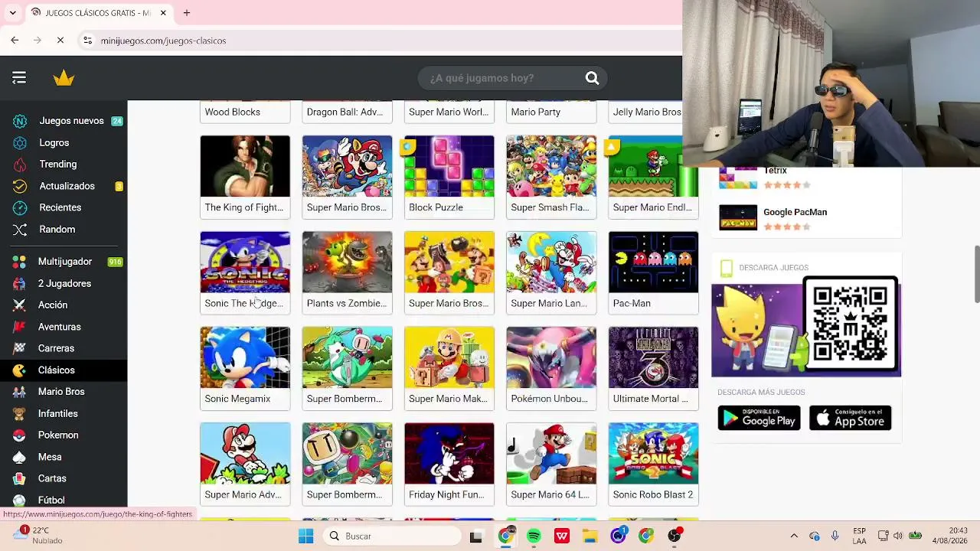Play Sonic The Hedgehog game
The image size is (980, 551).
[245, 272]
